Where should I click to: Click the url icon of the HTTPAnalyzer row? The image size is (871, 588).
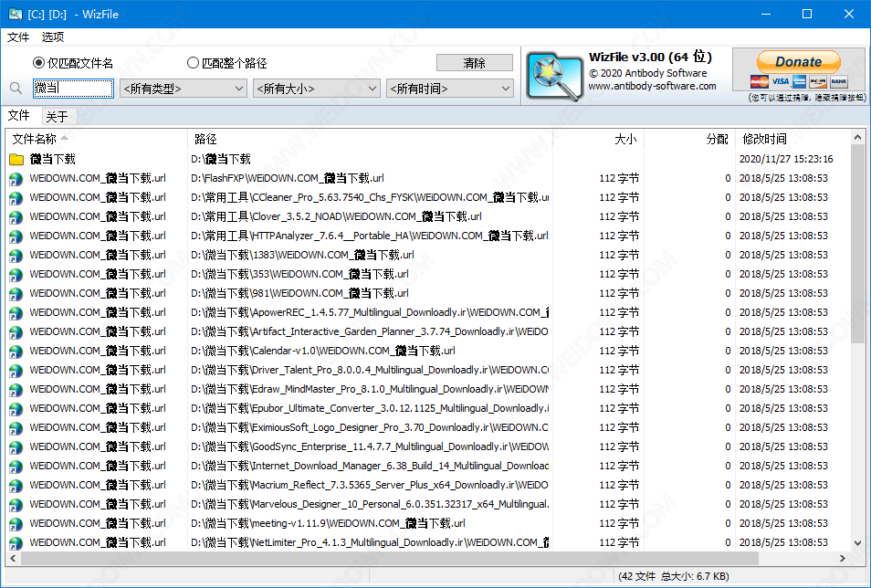pyautogui.click(x=16, y=236)
